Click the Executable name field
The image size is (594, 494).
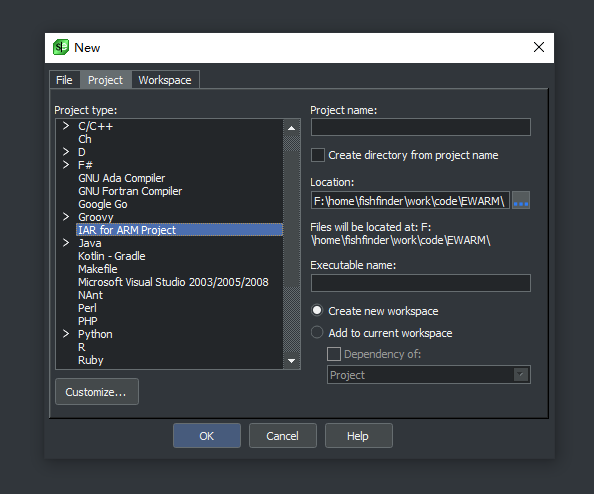click(420, 283)
